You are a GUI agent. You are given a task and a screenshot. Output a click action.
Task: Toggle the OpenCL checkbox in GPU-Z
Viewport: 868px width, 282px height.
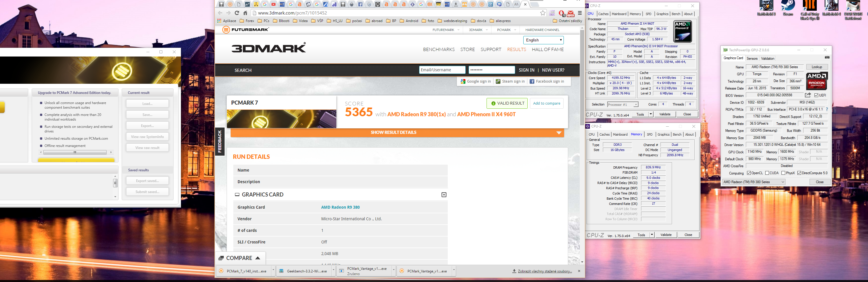tap(749, 173)
